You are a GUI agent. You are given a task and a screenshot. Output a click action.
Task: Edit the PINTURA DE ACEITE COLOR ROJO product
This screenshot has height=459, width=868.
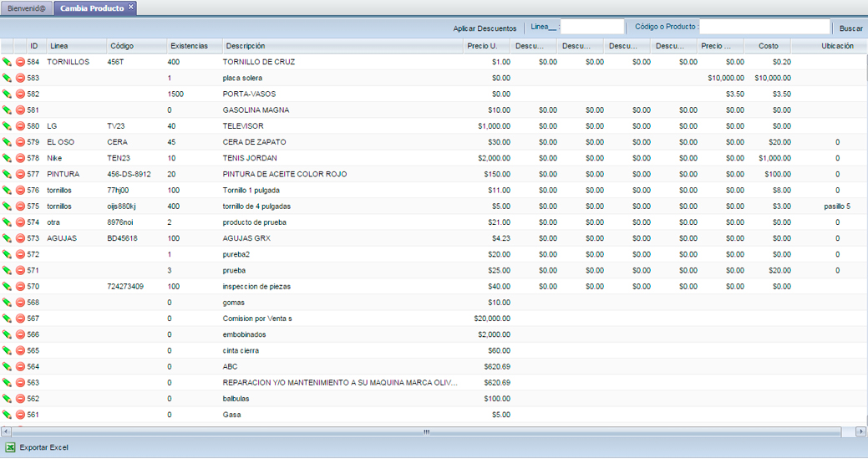pos(7,175)
